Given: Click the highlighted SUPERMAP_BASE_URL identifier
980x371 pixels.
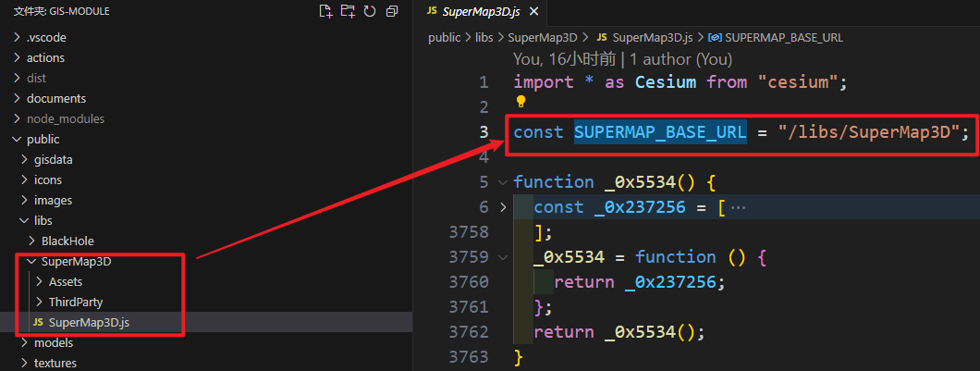Looking at the screenshot, I should (660, 132).
